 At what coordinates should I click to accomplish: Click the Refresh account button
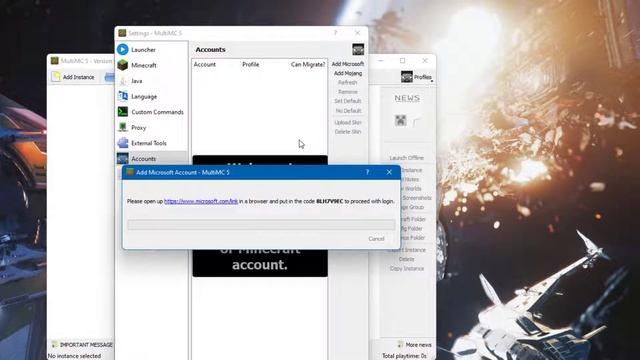point(348,82)
